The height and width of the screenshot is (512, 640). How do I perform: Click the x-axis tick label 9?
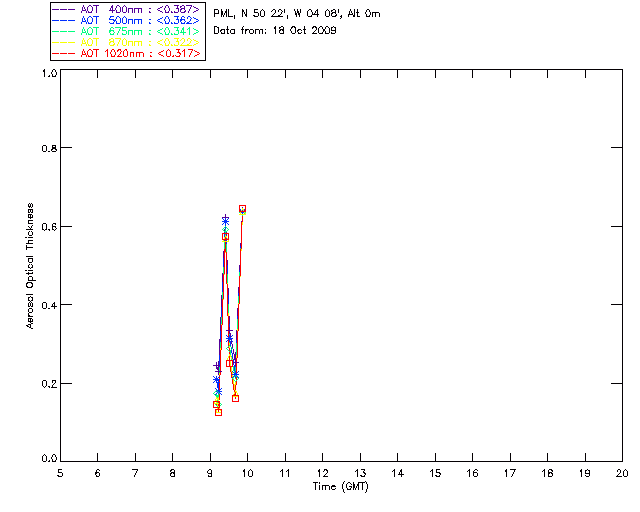pyautogui.click(x=210, y=474)
